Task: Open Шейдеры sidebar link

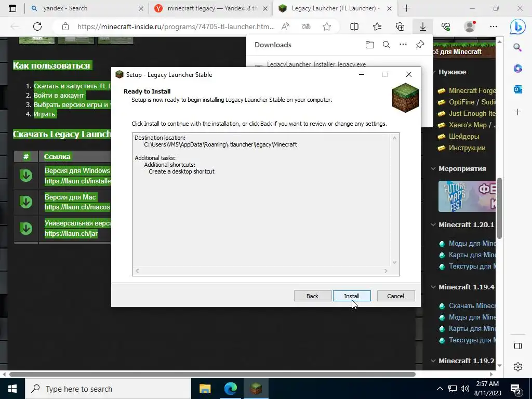Action: point(464,137)
